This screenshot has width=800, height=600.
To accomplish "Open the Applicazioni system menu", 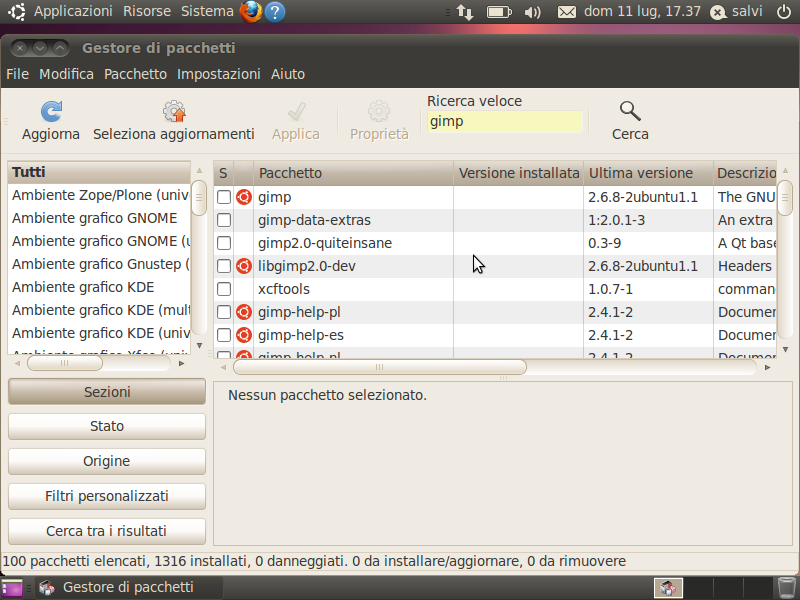I will [x=73, y=11].
